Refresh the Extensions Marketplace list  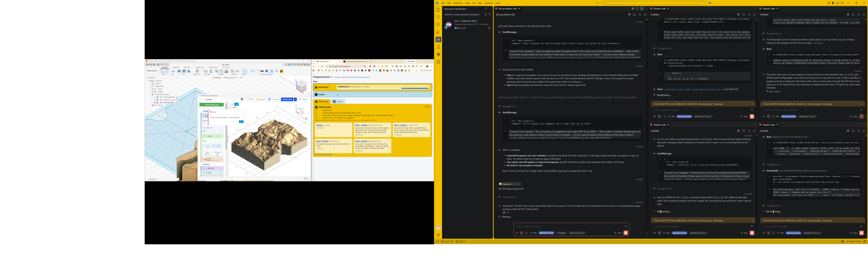[486, 9]
